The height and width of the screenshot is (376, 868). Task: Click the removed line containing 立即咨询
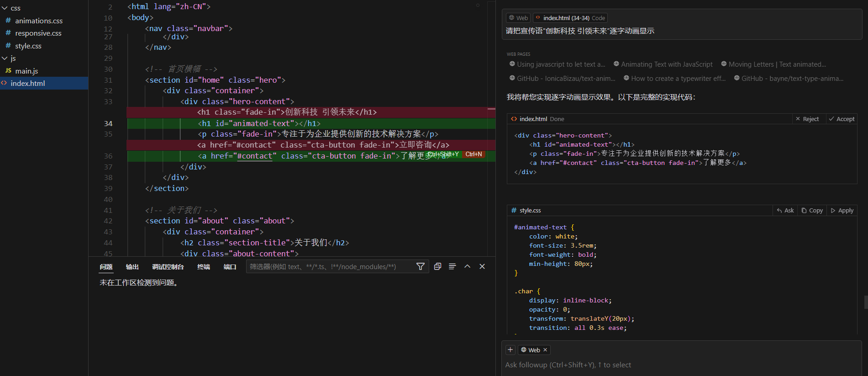click(323, 145)
